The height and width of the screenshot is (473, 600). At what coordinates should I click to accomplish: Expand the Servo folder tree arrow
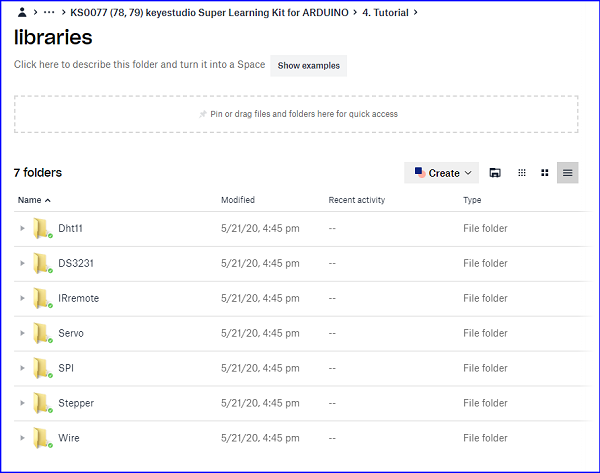22,333
